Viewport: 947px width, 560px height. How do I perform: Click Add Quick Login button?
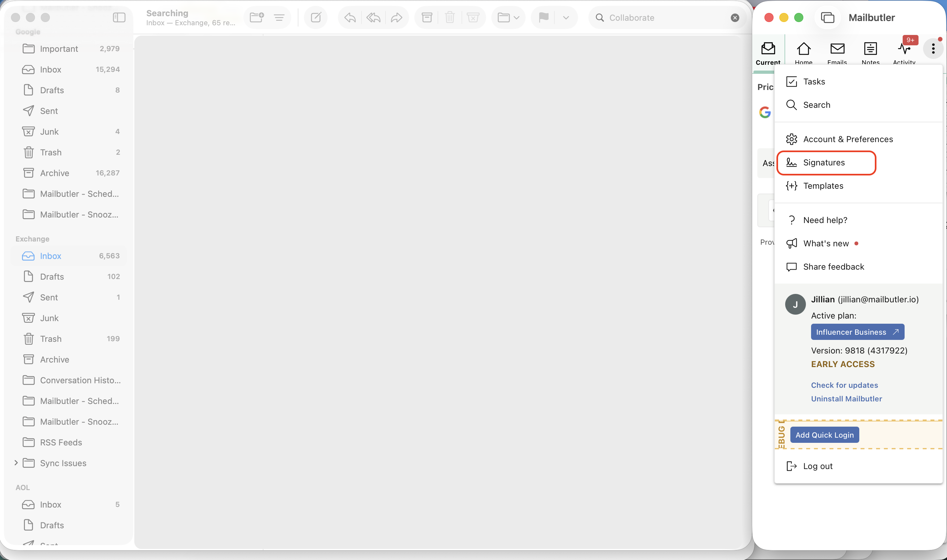(824, 435)
